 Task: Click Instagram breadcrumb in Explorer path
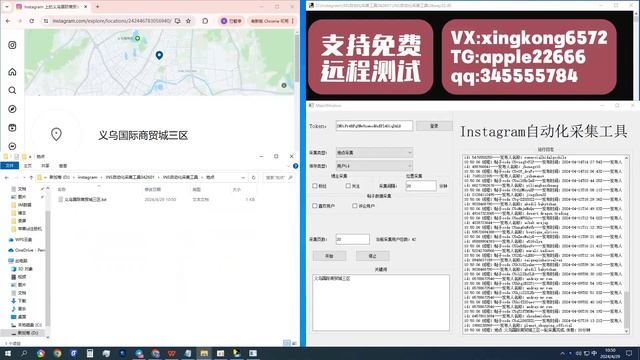click(x=88, y=178)
